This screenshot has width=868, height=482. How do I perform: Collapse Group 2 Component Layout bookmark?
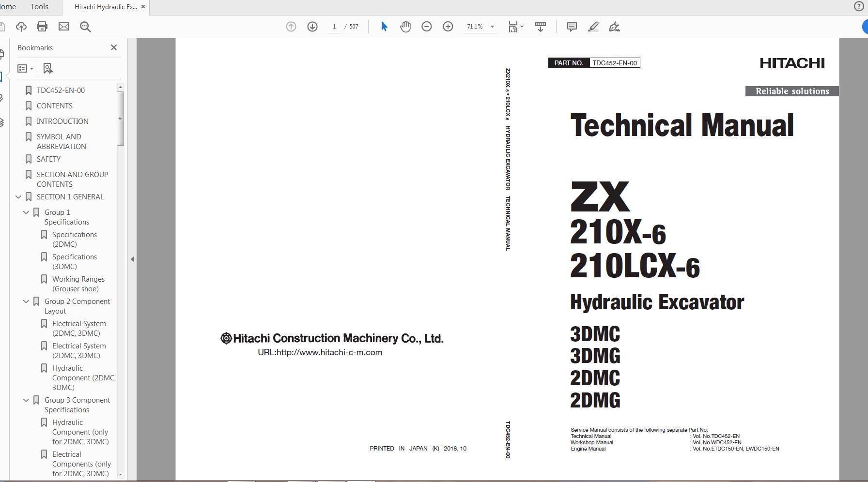[26, 301]
